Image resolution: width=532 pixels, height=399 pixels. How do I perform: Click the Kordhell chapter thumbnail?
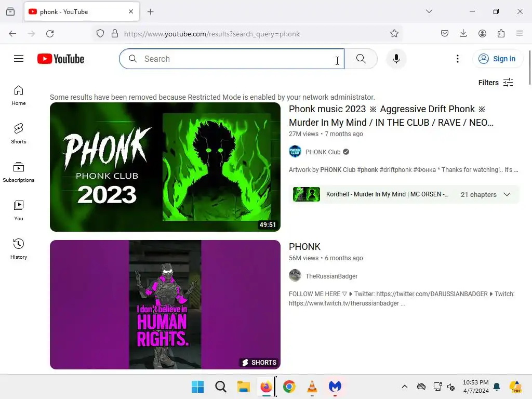pos(307,194)
